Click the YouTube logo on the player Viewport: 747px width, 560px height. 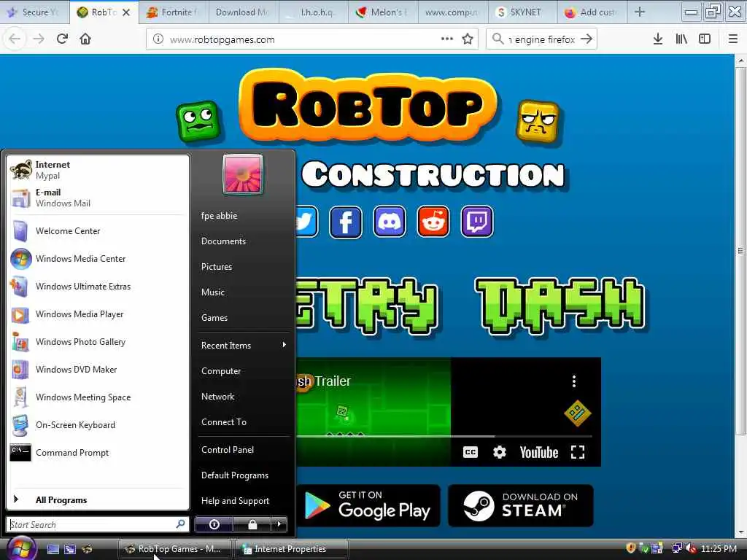(539, 452)
